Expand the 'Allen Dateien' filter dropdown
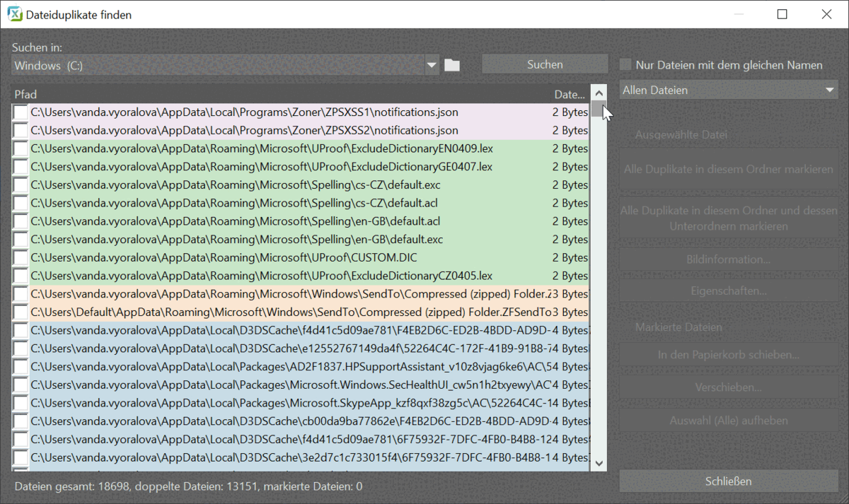Image resolution: width=849 pixels, height=504 pixels. 830,90
